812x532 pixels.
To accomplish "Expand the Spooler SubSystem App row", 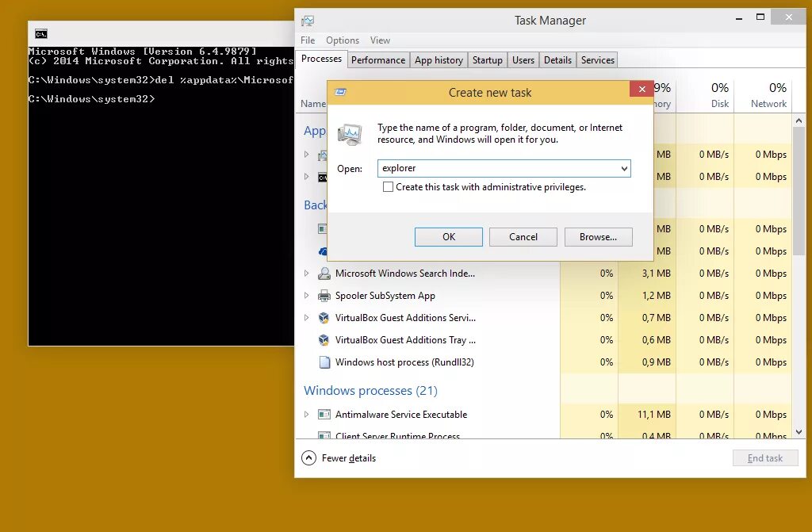I will (x=307, y=296).
